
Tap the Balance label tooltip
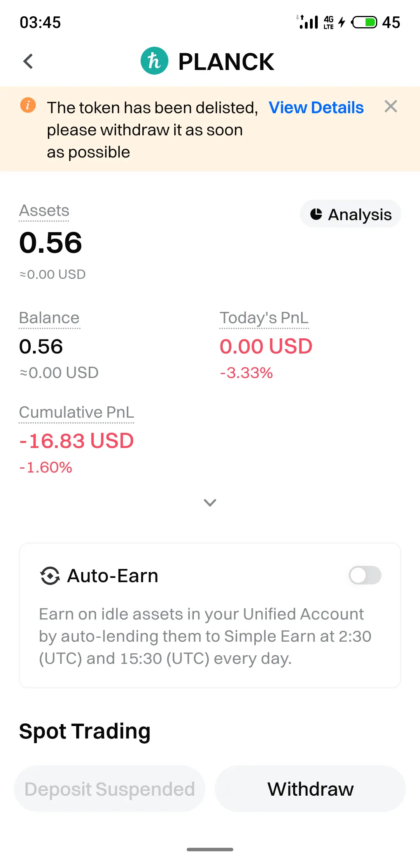pyautogui.click(x=49, y=318)
